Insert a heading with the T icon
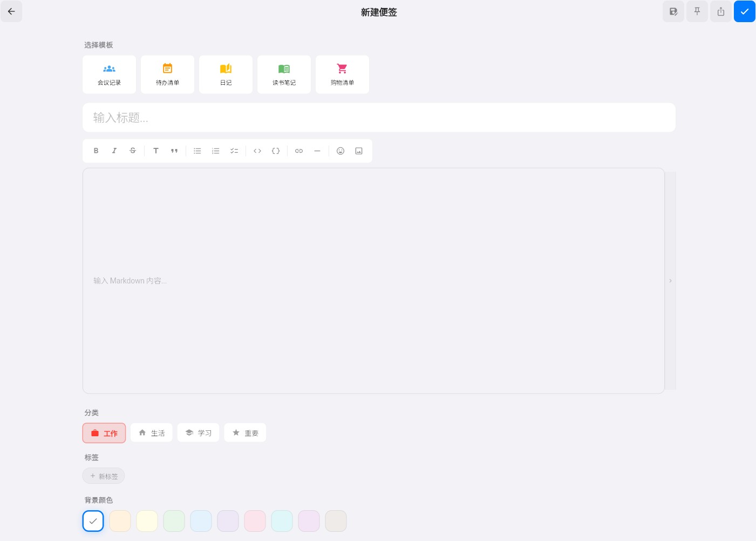Viewport: 756px width, 541px height. pyautogui.click(x=156, y=151)
